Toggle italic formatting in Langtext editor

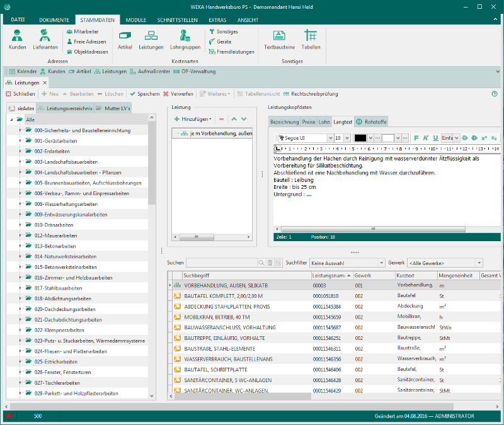click(426, 138)
